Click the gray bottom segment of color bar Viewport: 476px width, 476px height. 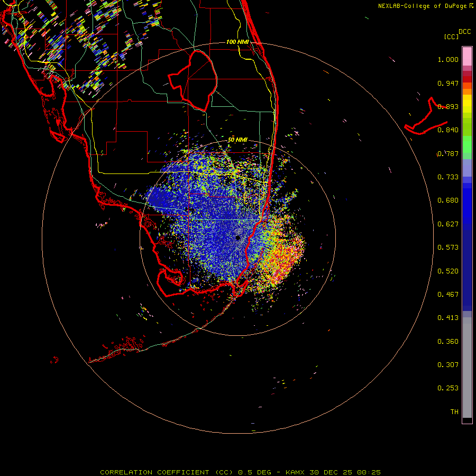[467, 368]
